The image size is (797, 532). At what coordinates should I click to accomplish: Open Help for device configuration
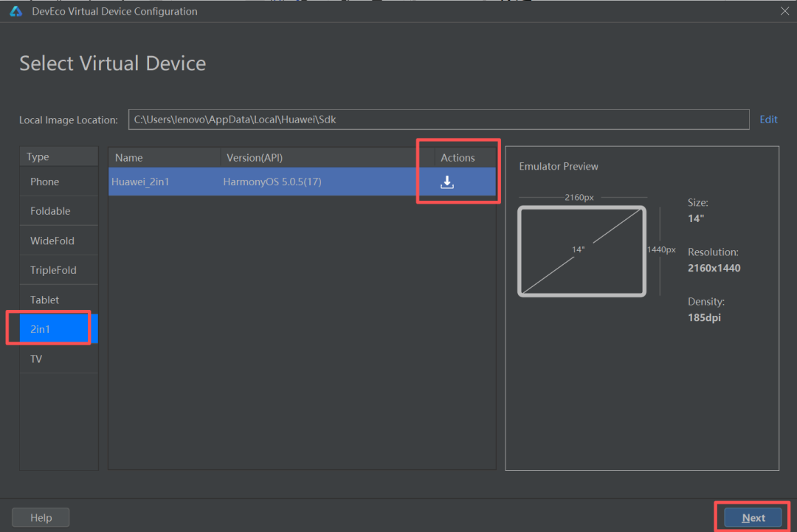click(41, 518)
